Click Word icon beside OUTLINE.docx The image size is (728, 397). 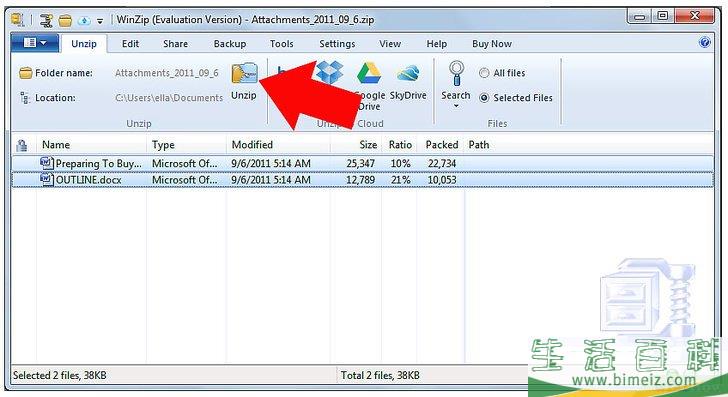click(x=46, y=179)
